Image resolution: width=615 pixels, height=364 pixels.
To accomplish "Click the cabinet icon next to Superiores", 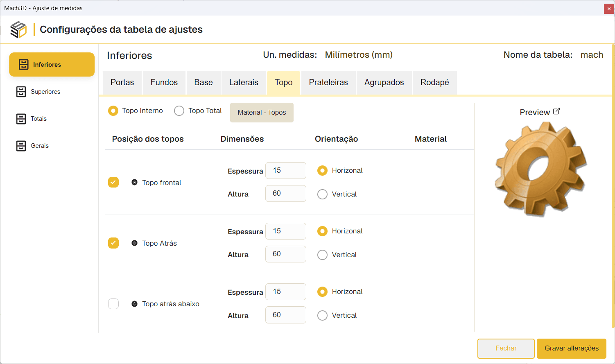I will [x=21, y=92].
